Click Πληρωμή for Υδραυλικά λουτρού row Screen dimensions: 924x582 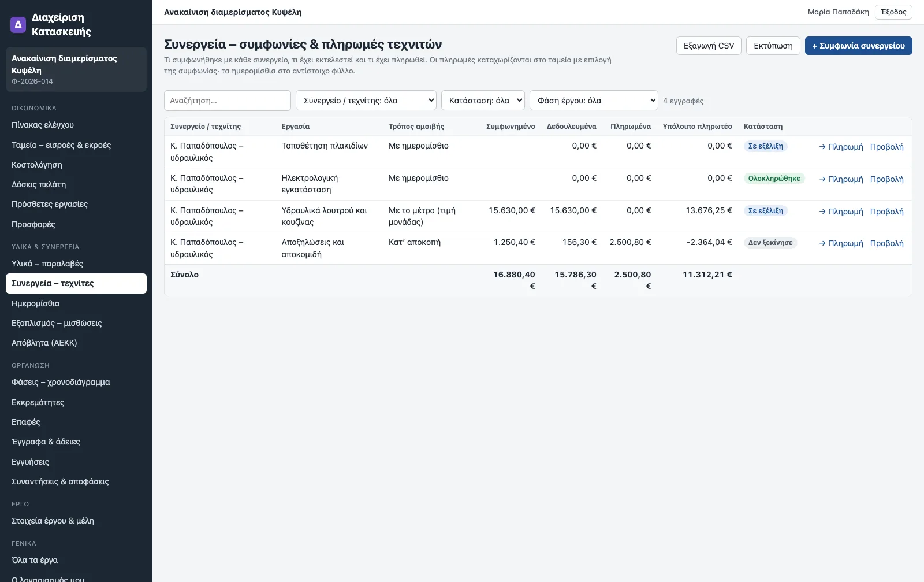pos(841,212)
